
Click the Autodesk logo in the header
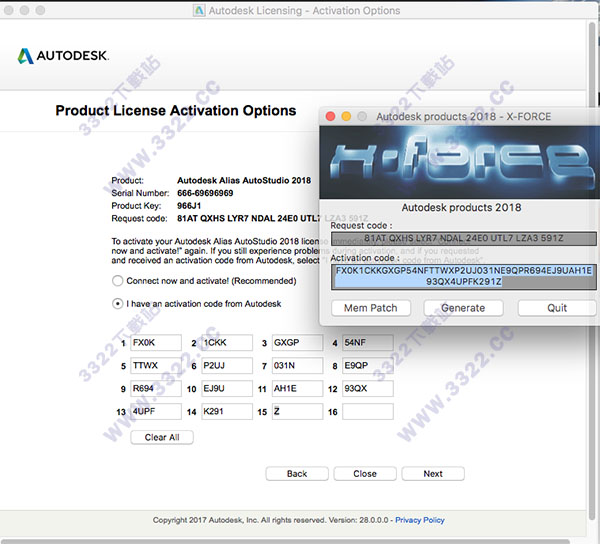tap(63, 56)
